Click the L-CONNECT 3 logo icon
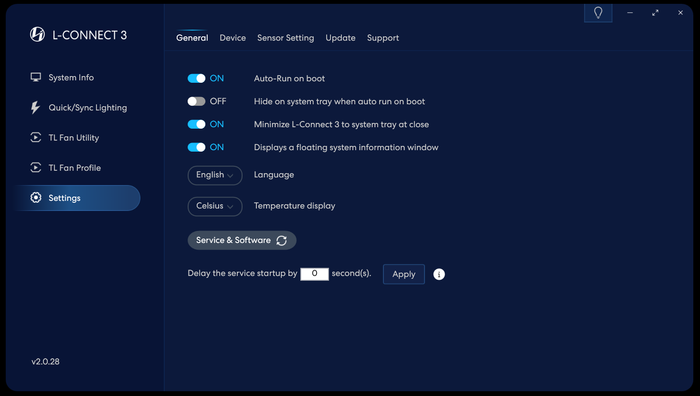Viewport: 700px width, 396px height. (x=37, y=34)
